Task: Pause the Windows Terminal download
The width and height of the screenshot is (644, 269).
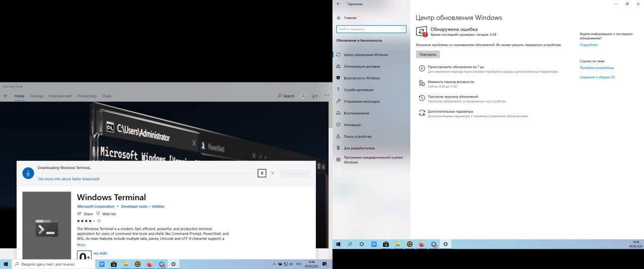Action: (262, 173)
